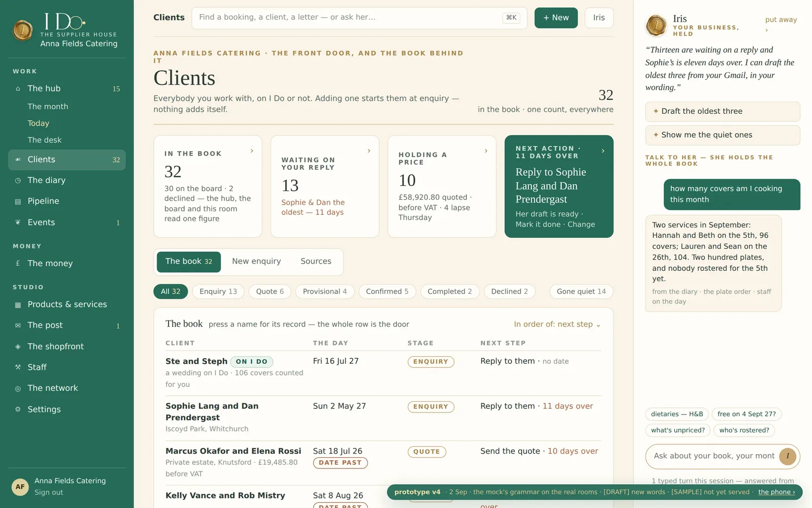
Task: Click the 'dietaries — H&B' suggestion chip
Action: pyautogui.click(x=677, y=414)
